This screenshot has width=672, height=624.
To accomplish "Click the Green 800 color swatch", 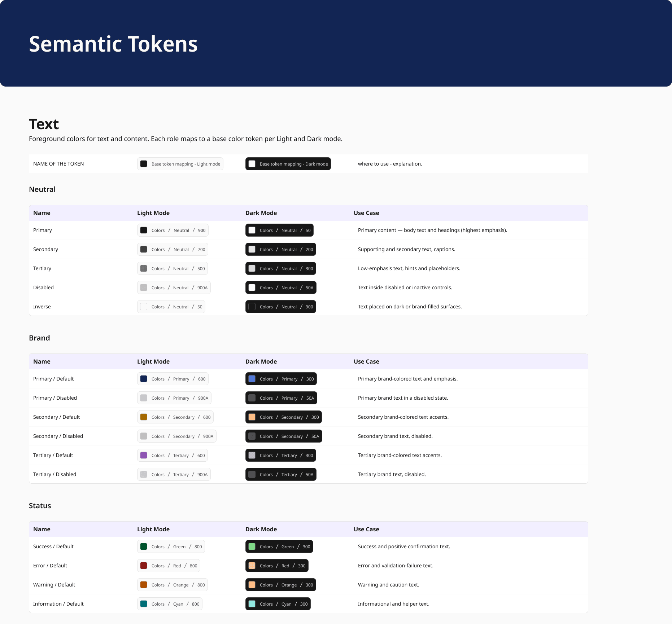I will 144,546.
